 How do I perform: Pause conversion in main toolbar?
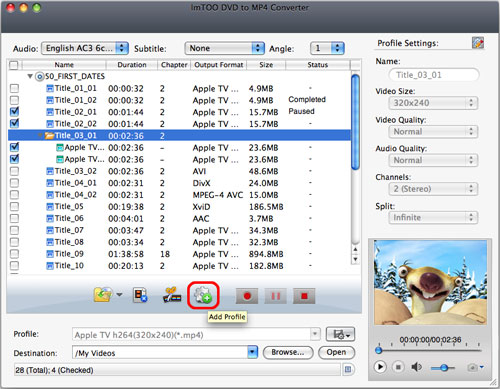click(276, 296)
